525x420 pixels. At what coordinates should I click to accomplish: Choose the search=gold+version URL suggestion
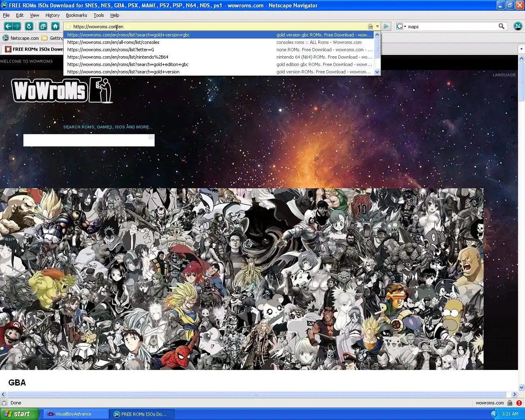[219, 72]
